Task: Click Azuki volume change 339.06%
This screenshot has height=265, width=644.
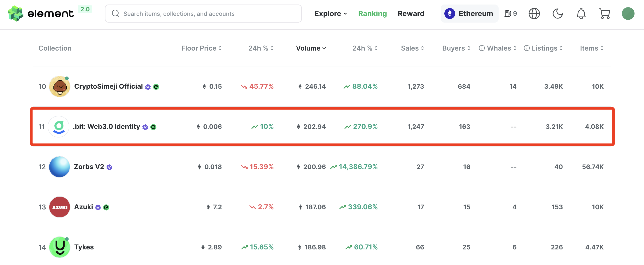Action: pyautogui.click(x=359, y=207)
